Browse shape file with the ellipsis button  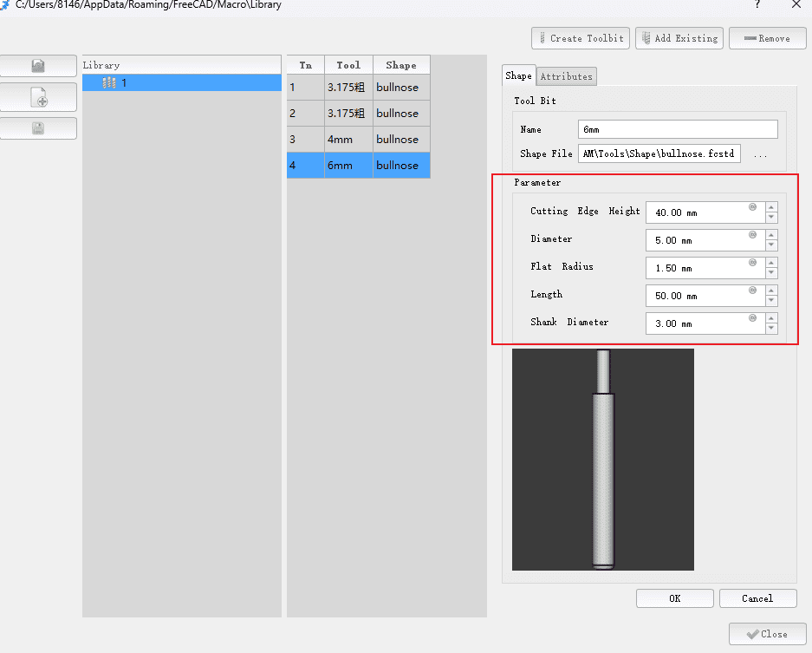coord(760,154)
